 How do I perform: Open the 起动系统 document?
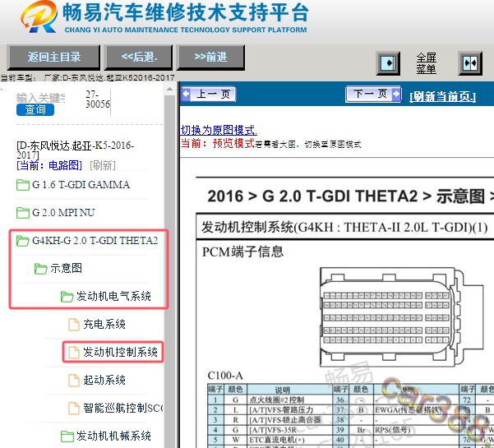click(104, 381)
